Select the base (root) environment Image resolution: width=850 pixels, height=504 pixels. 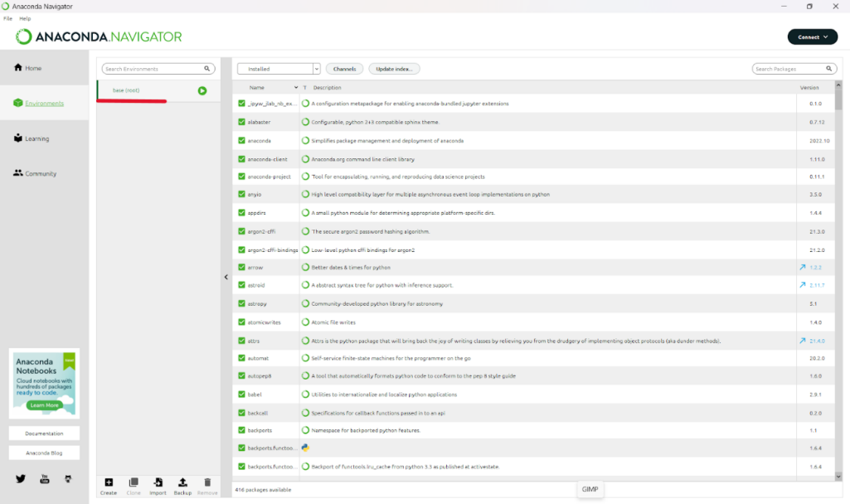(x=158, y=90)
